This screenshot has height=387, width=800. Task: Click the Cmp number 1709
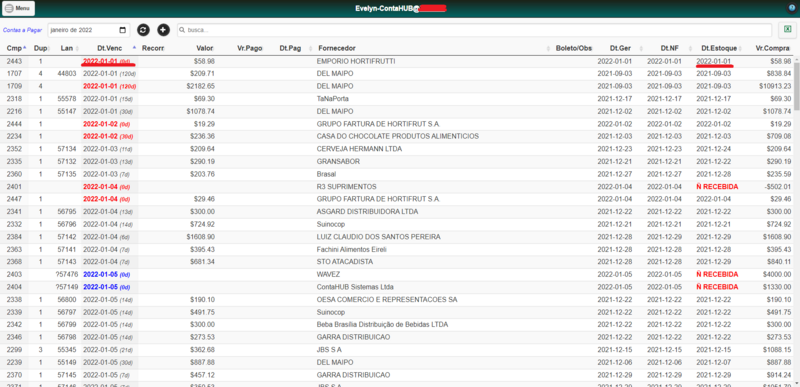14,86
